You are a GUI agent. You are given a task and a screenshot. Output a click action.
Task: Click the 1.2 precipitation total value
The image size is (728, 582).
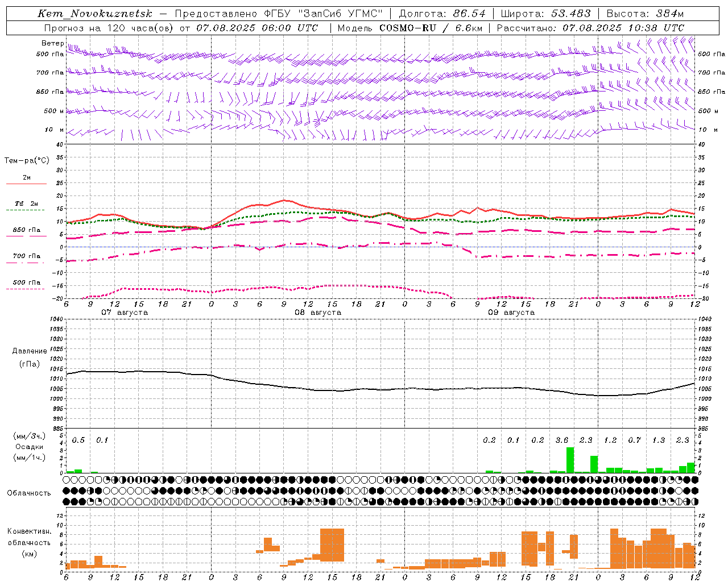(610, 440)
